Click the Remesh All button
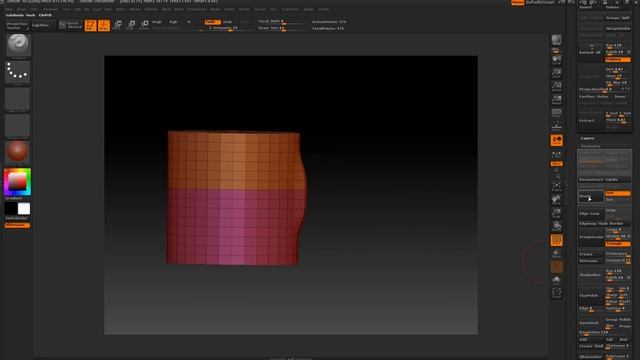 591,52
